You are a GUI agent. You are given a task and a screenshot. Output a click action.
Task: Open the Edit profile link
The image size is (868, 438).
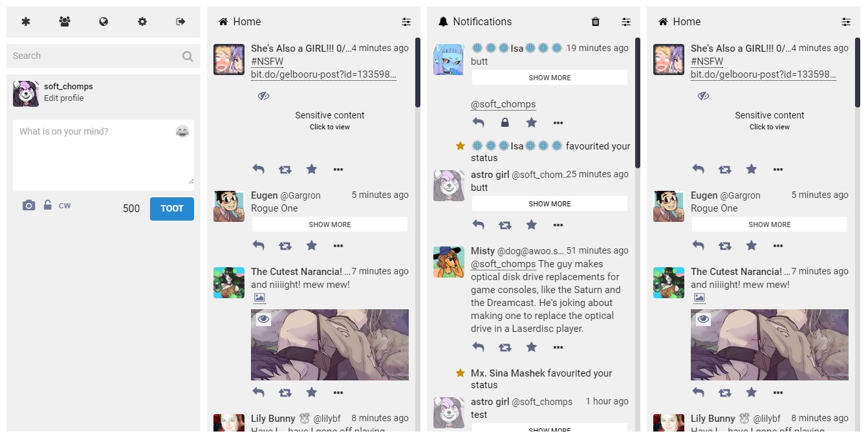click(63, 98)
